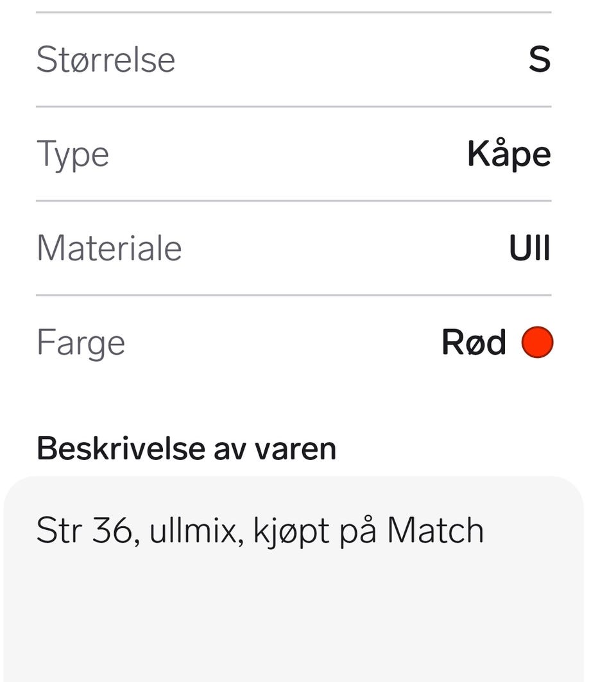616x682 pixels.
Task: Tap the size value S
Action: (x=540, y=59)
